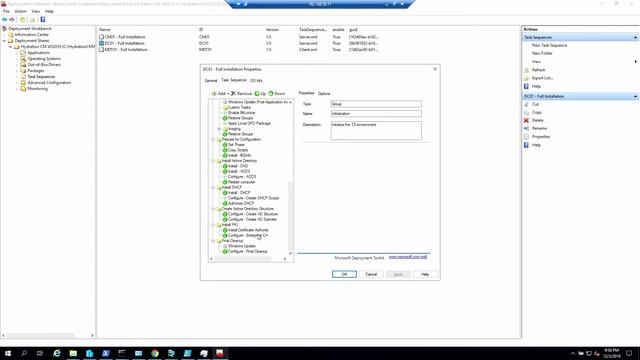640x360 pixels.
Task: Select Advanced Configuration in the left tree
Action: pyautogui.click(x=49, y=83)
